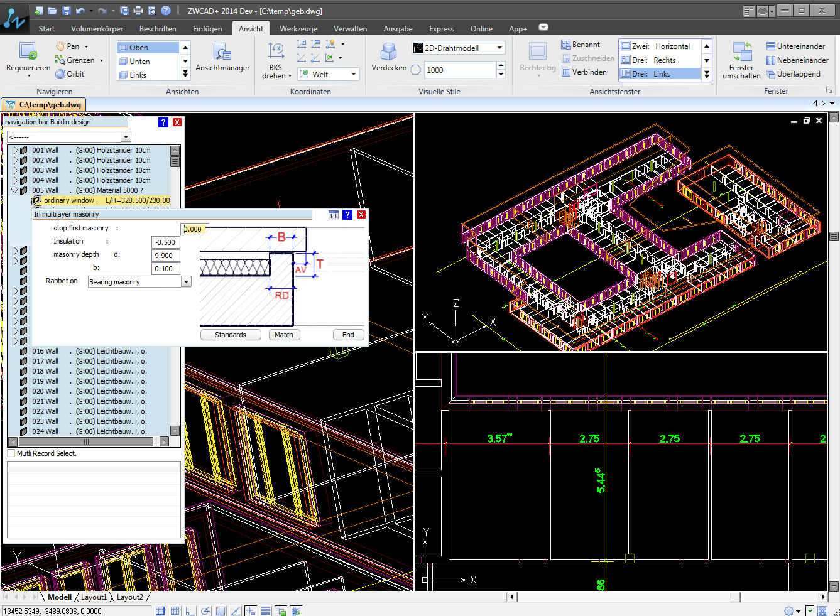840x616 pixels.
Task: Click the Standards button in masonry dialog
Action: click(x=231, y=335)
